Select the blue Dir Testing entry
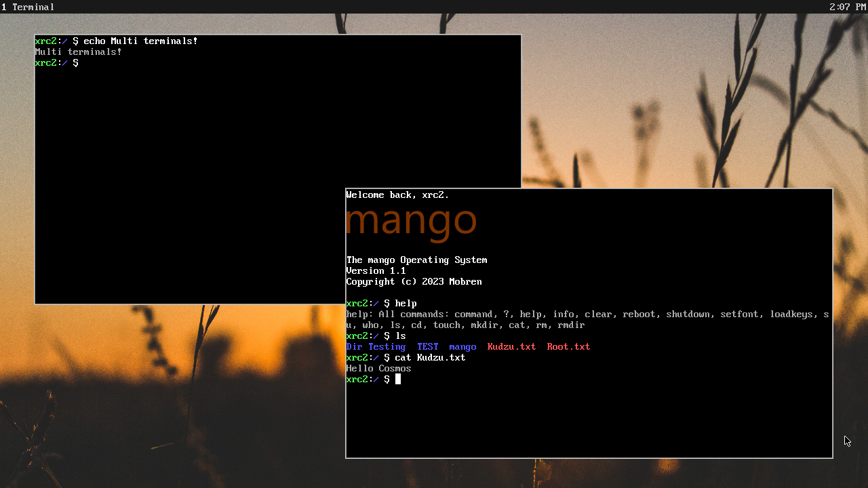The width and height of the screenshot is (868, 488). [x=376, y=346]
